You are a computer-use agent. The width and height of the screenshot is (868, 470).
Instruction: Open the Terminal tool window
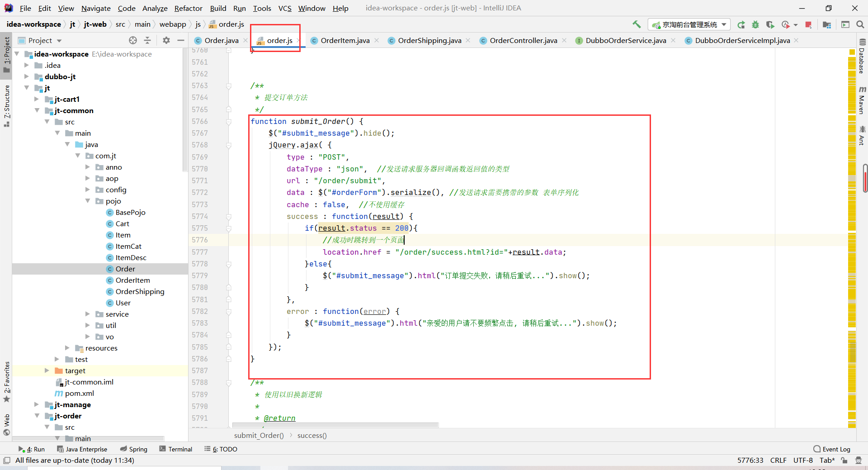point(176,449)
